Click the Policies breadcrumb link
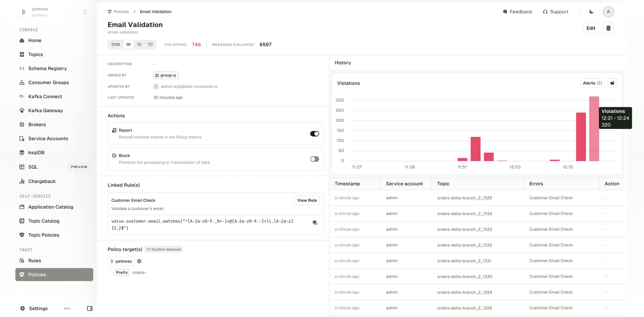Image resolution: width=644 pixels, height=317 pixels. click(x=121, y=12)
